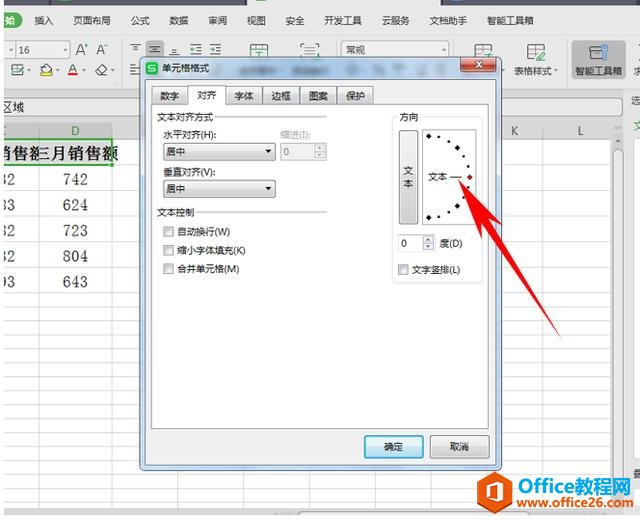640x520 pixels.
Task: Enable 文字竖排(L) checkbox
Action: (x=403, y=269)
